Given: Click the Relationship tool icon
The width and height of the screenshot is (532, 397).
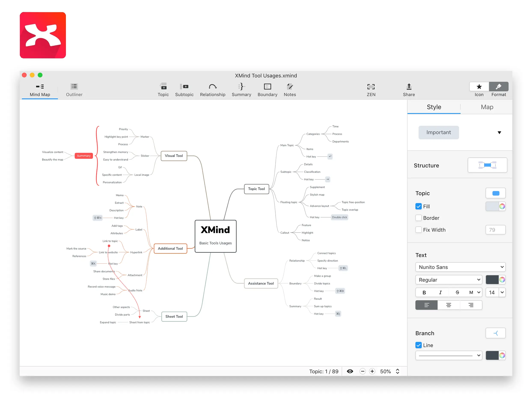Looking at the screenshot, I should [x=212, y=87].
